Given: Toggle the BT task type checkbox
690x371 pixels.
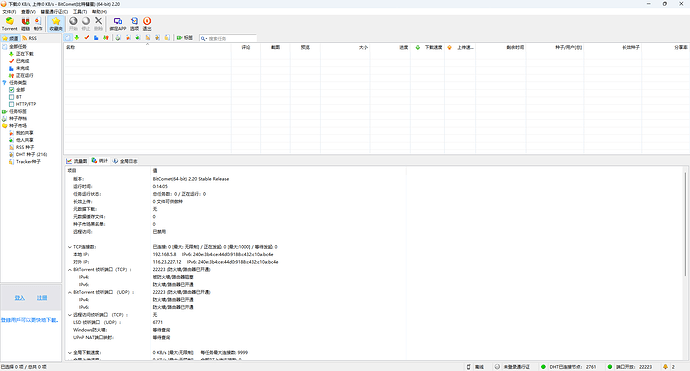Looking at the screenshot, I should pyautogui.click(x=11, y=97).
